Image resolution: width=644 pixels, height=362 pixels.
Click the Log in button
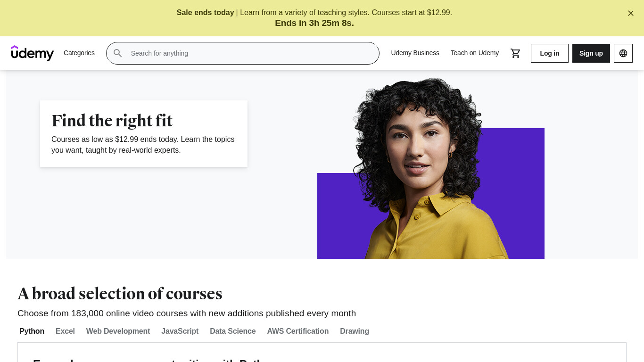(550, 53)
